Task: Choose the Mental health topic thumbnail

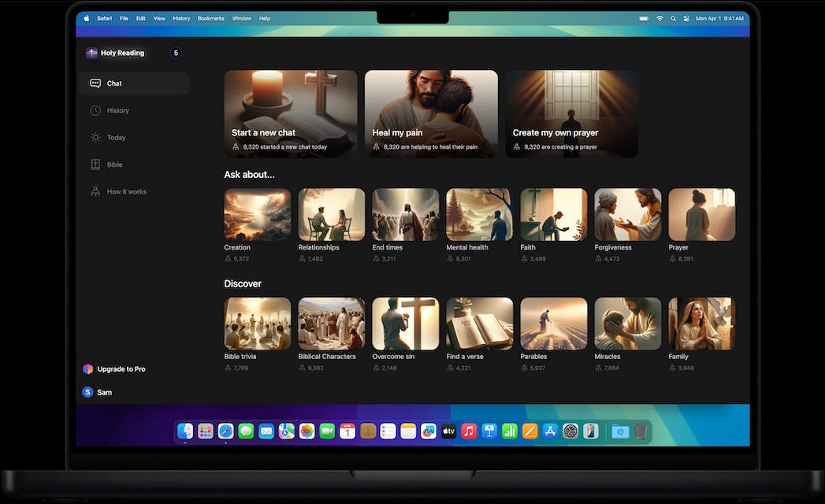Action: pyautogui.click(x=479, y=214)
